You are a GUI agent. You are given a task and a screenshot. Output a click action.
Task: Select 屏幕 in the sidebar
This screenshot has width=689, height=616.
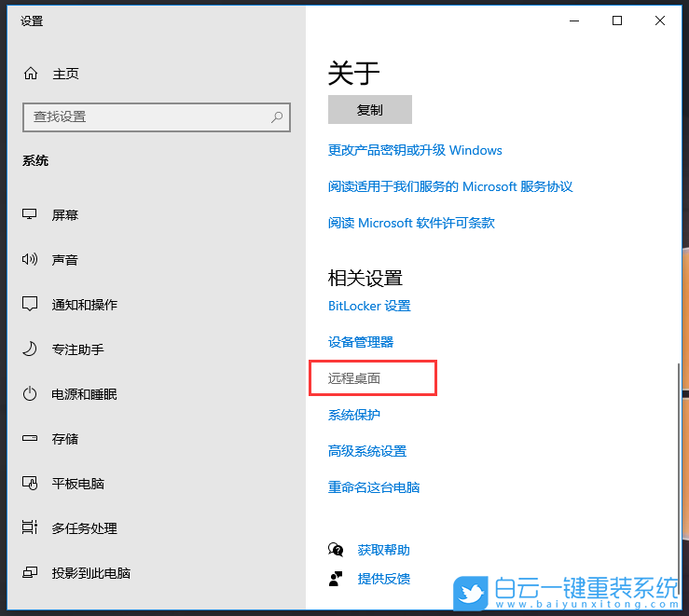[65, 214]
